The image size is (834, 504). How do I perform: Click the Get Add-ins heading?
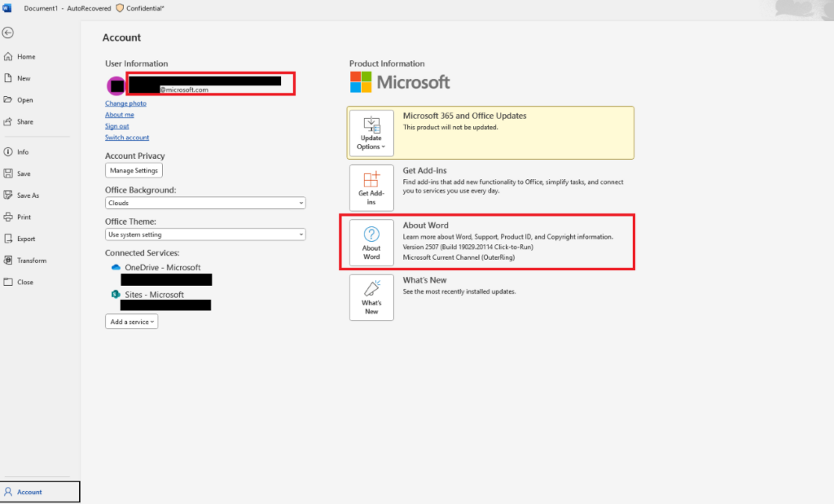(x=424, y=170)
